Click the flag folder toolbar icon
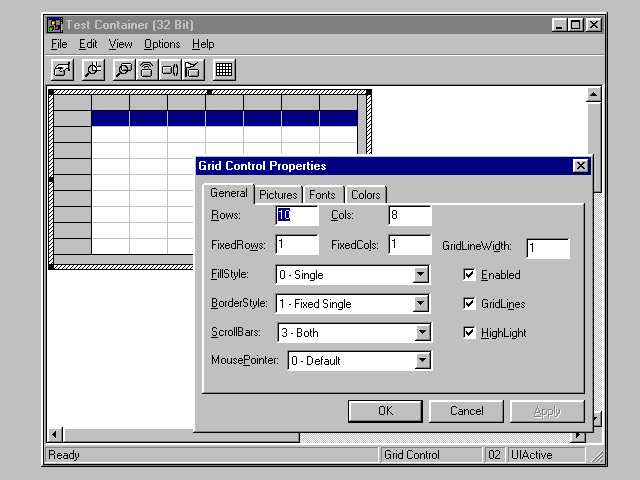 click(193, 69)
